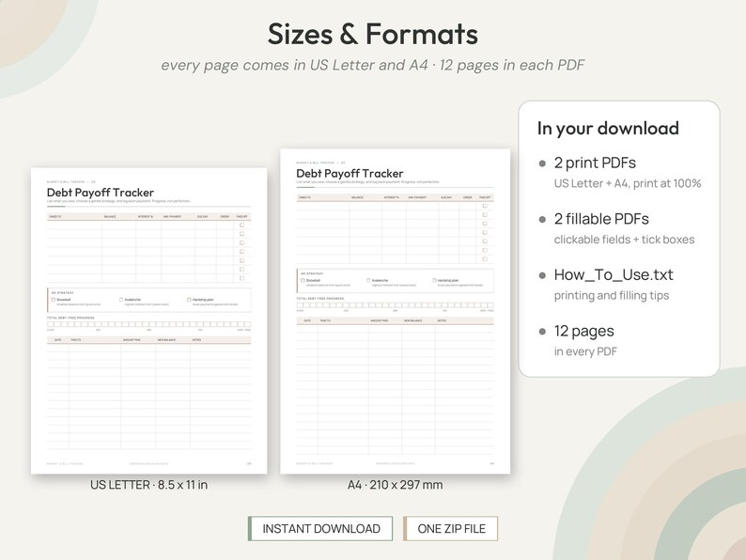Click the 'A4 · 210 x 297 mm' caption
This screenshot has width=746, height=560.
click(x=395, y=485)
